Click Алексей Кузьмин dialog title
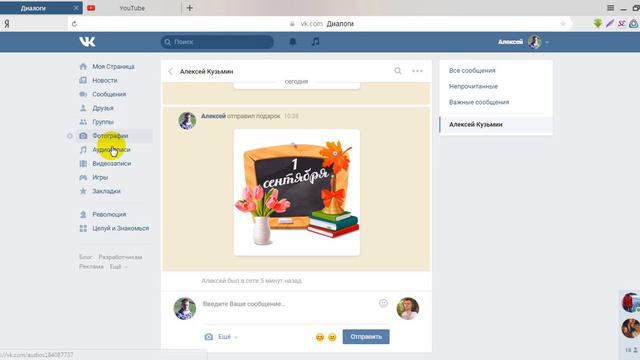 (207, 71)
